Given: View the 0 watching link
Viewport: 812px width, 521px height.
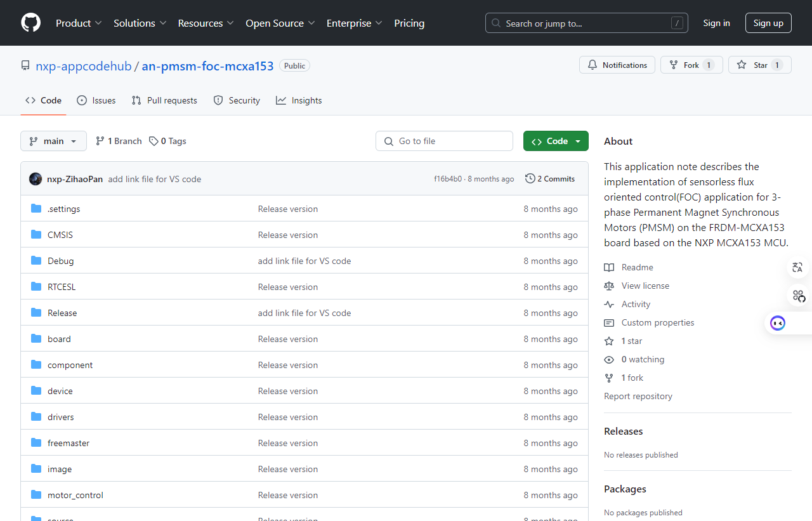Looking at the screenshot, I should tap(634, 359).
